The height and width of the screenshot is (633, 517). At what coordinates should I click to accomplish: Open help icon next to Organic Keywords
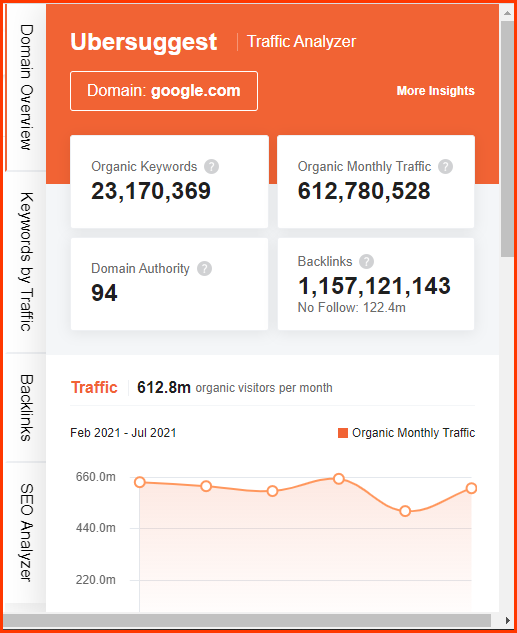click(x=211, y=166)
